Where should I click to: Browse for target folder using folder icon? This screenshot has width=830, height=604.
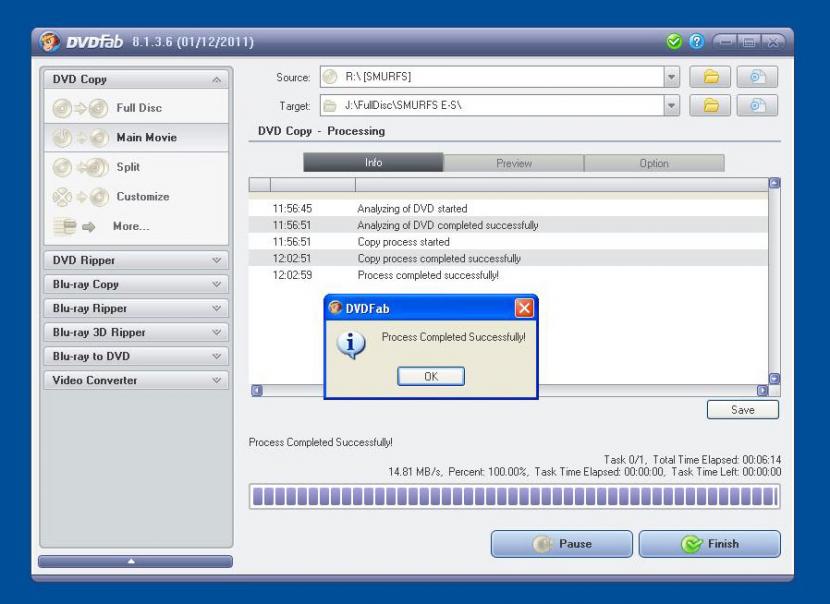(x=710, y=105)
